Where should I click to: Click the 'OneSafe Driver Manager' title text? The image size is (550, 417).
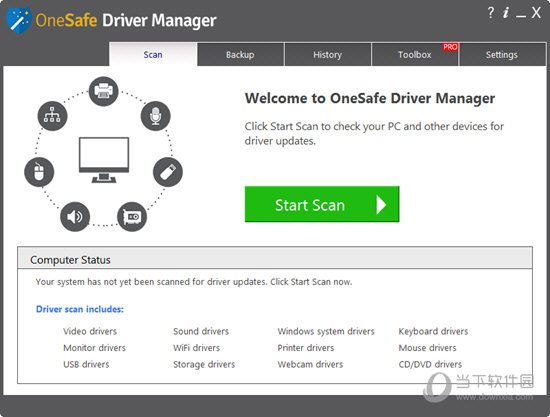126,20
